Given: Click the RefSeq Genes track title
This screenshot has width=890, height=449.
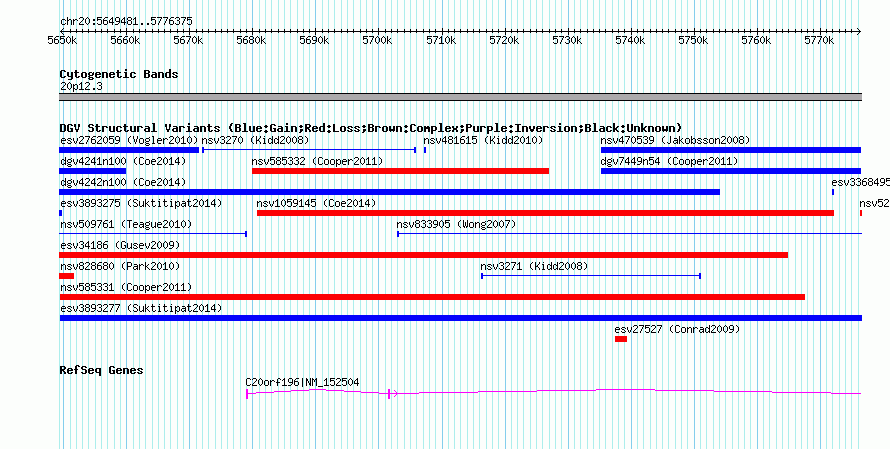Looking at the screenshot, I should pyautogui.click(x=101, y=370).
